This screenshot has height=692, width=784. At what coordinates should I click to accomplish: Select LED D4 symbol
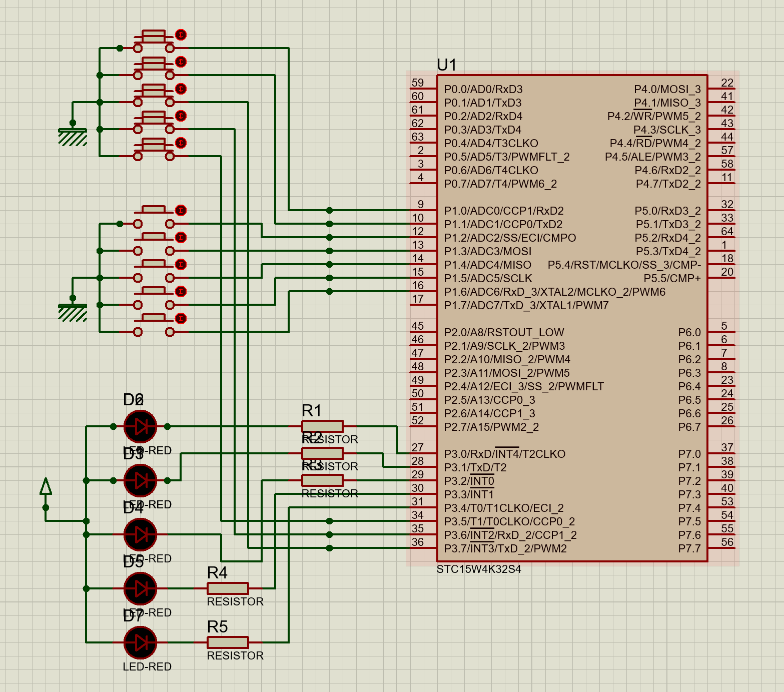(141, 534)
